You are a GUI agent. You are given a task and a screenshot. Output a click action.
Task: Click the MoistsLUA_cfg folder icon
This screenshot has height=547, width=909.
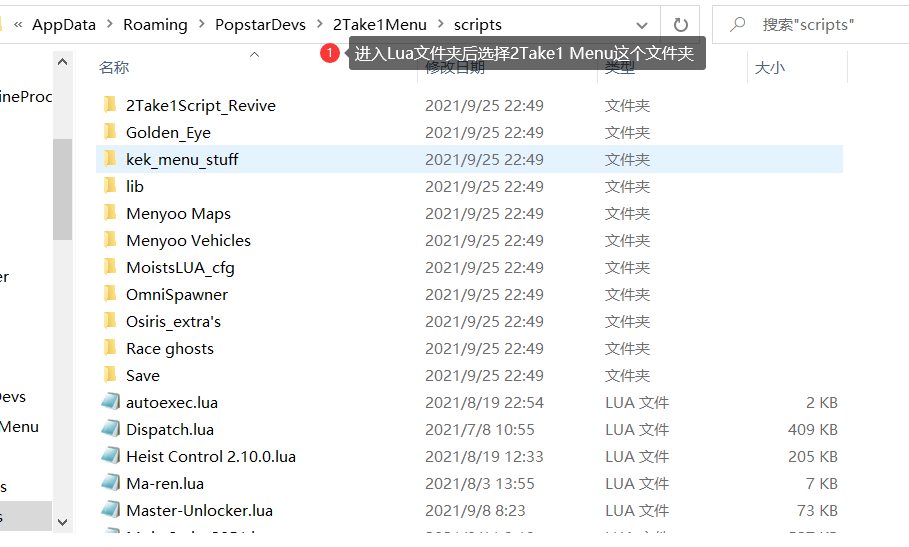(110, 267)
